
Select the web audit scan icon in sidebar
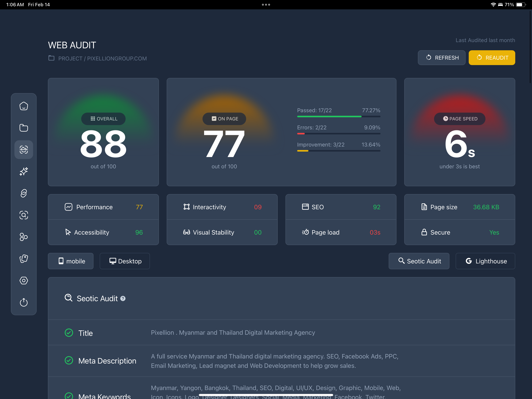pyautogui.click(x=24, y=150)
